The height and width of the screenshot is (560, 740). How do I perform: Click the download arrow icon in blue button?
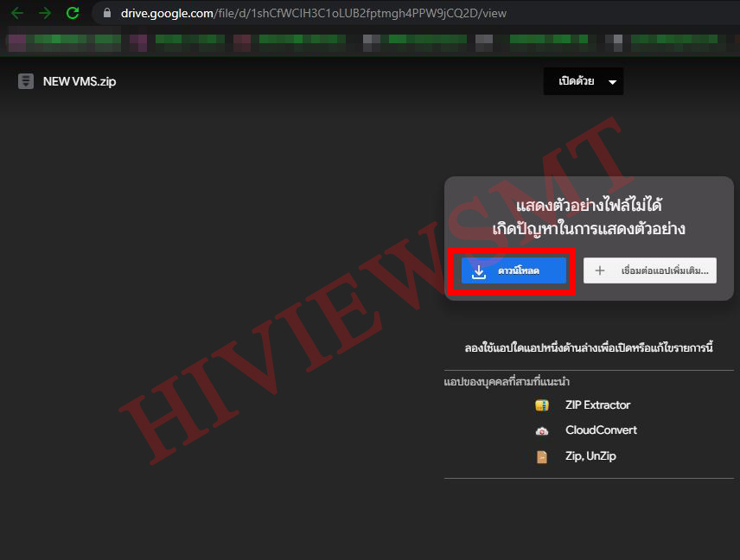click(x=479, y=271)
